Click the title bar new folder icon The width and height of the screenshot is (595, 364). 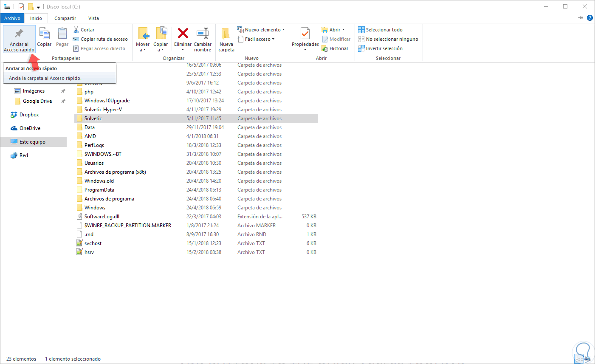click(x=31, y=7)
